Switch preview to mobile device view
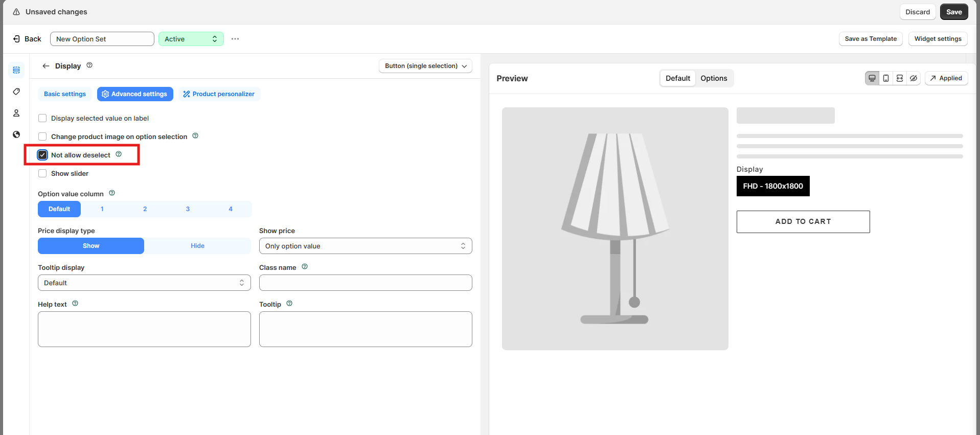This screenshot has height=435, width=980. (886, 78)
